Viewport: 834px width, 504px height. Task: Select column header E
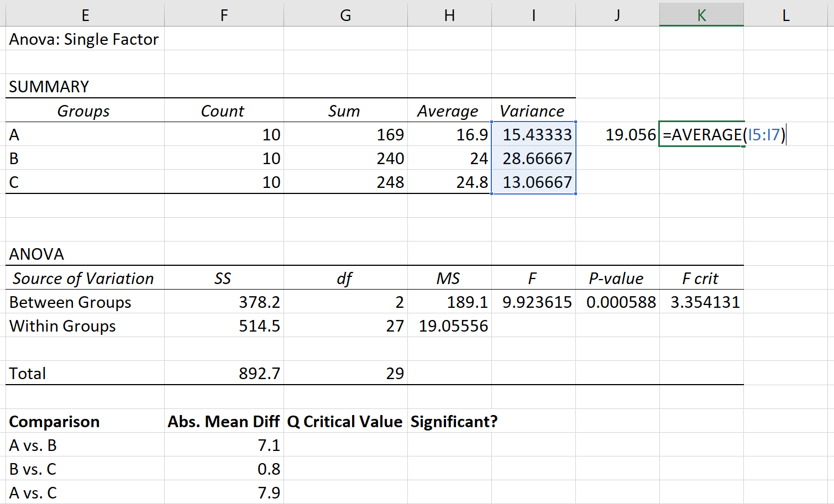85,15
